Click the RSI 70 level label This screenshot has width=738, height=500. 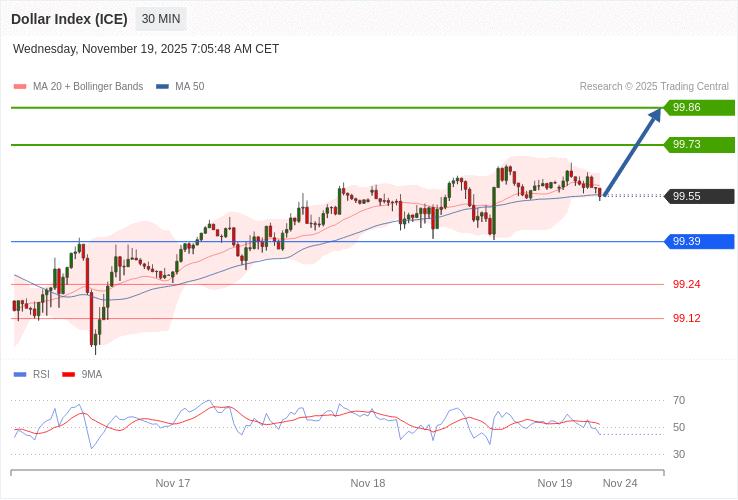(679, 400)
